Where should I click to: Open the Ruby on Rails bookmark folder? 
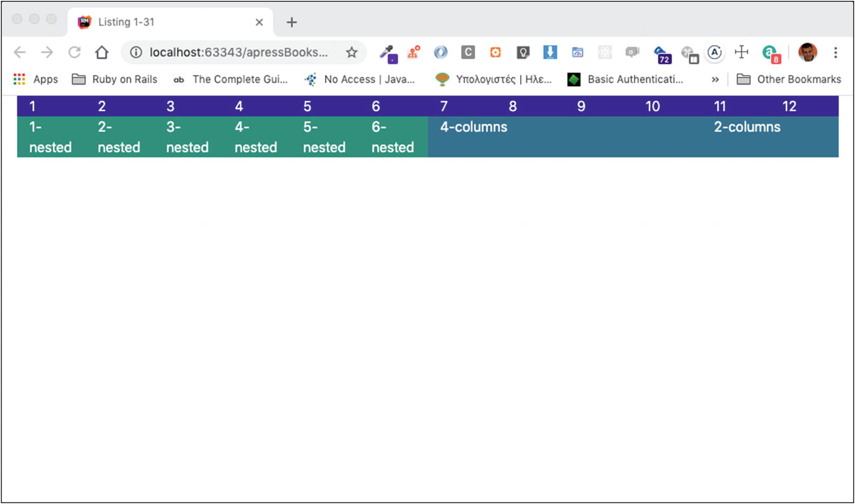[115, 80]
